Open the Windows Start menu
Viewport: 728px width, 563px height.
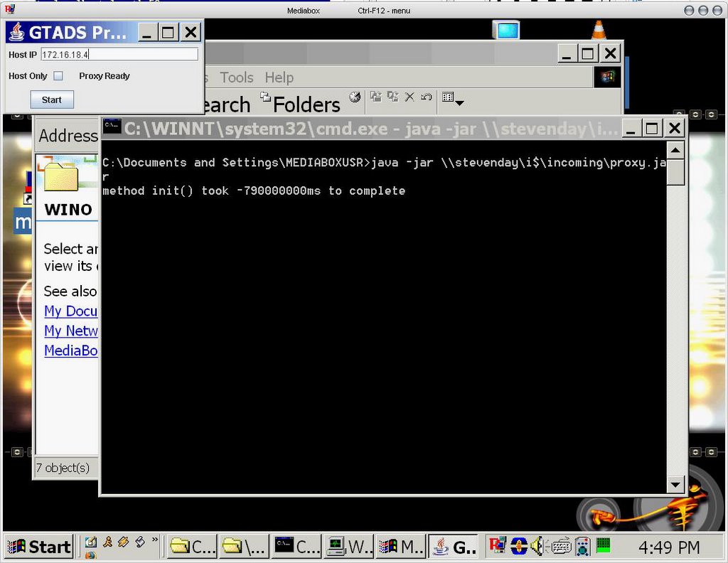click(x=39, y=546)
